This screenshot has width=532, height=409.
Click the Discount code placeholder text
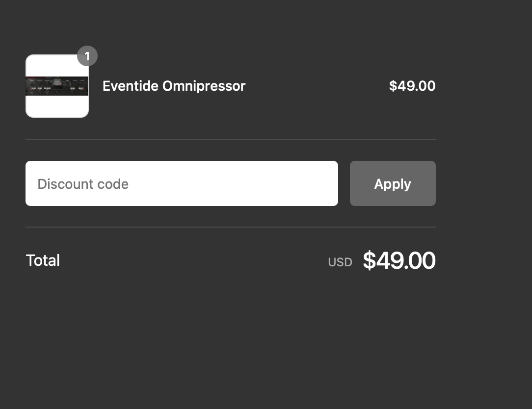click(x=83, y=184)
